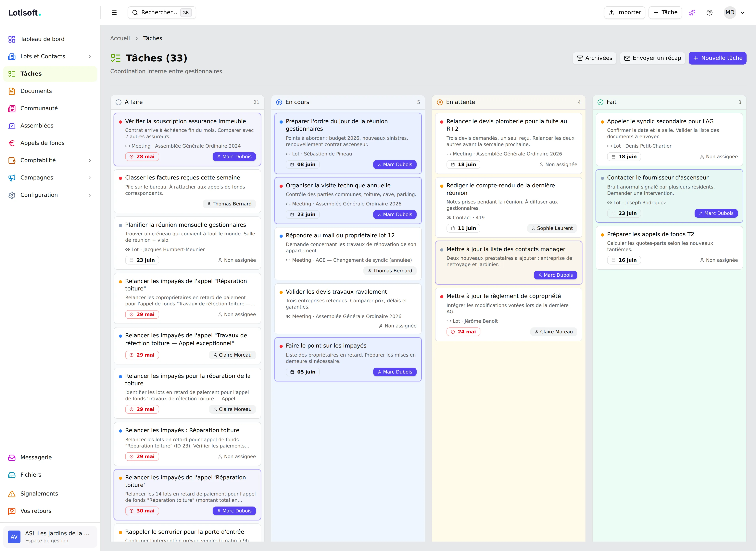The height and width of the screenshot is (551, 756).
Task: Click Contact · 419 link
Action: point(466,217)
